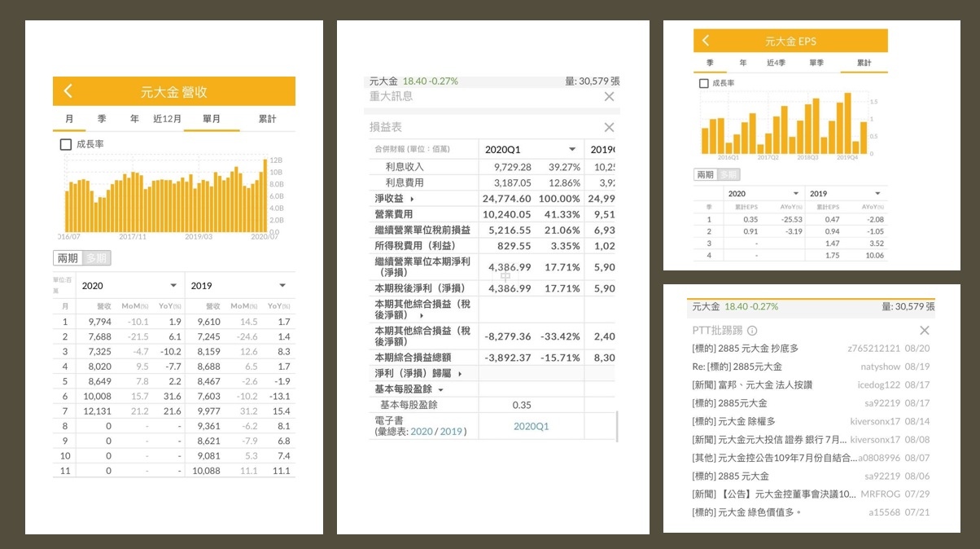Click the 營收 bar chart
The image size is (980, 549).
pos(167,195)
